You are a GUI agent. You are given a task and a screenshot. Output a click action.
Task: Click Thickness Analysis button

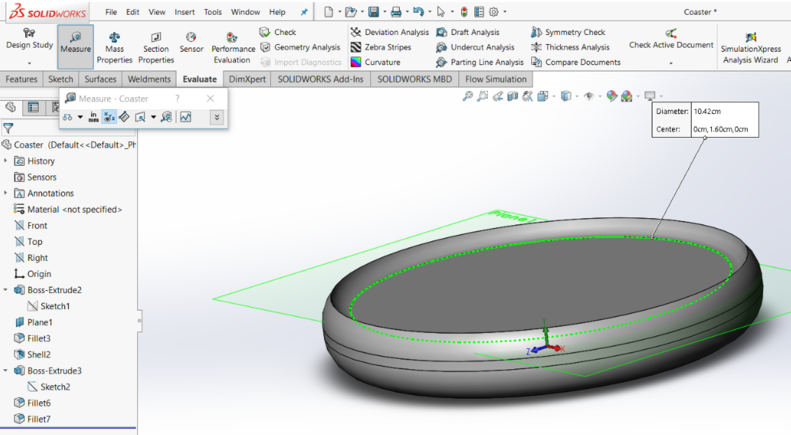570,47
